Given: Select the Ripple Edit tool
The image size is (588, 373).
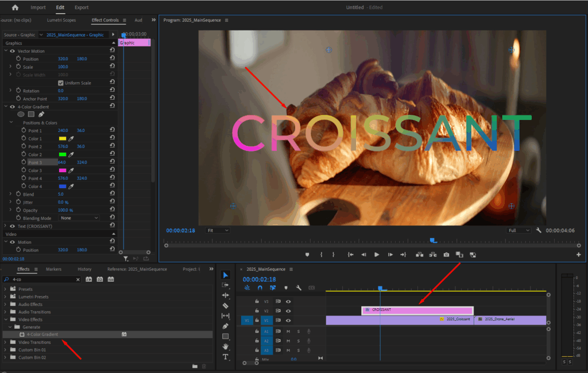Looking at the screenshot, I should pos(225,296).
